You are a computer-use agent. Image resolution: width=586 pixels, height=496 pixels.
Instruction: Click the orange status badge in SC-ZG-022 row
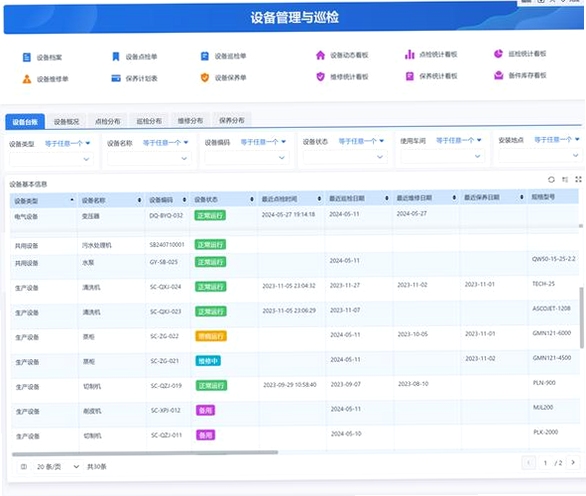coord(211,336)
